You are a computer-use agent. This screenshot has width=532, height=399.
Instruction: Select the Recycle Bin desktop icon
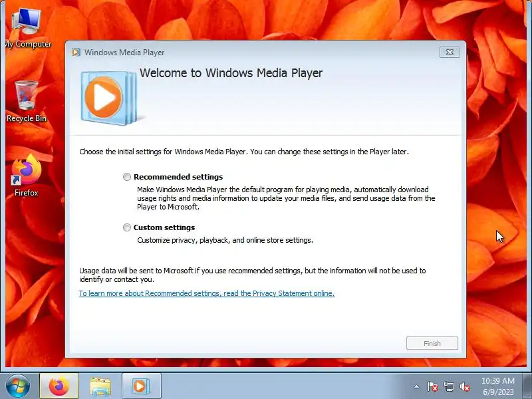(27, 102)
